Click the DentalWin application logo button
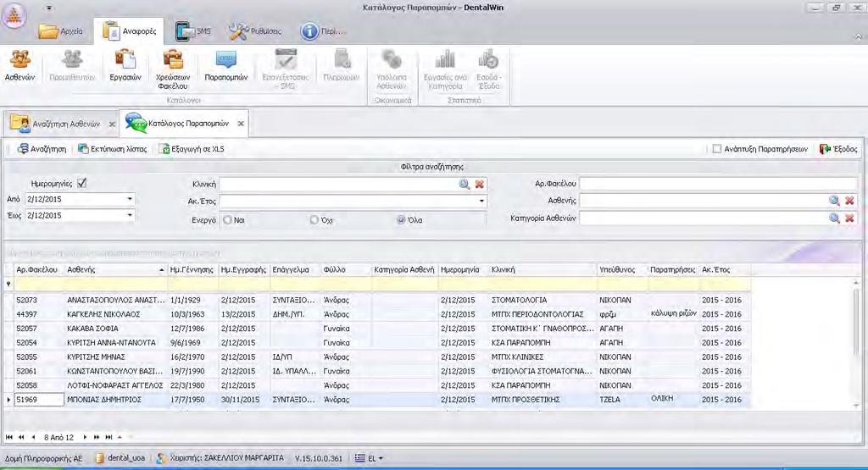Viewport: 868px width, 470px height. pyautogui.click(x=14, y=15)
